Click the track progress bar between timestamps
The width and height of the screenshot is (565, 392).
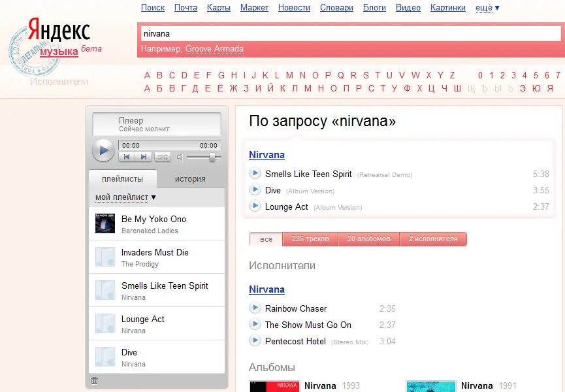[x=169, y=145]
